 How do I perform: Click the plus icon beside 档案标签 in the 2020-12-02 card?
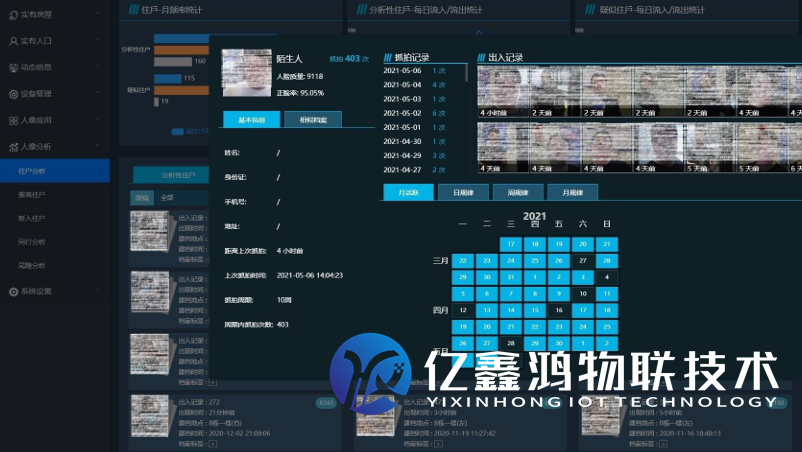(213, 444)
